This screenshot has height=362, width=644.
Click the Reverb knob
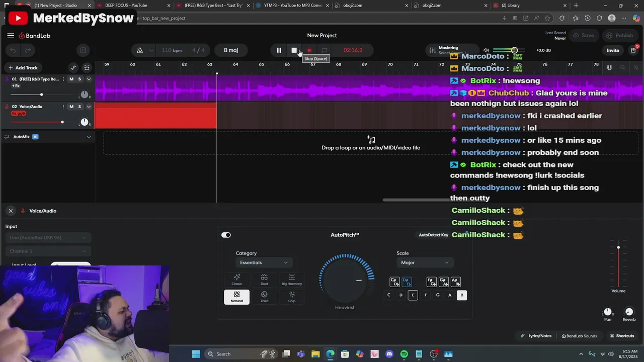[629, 312]
